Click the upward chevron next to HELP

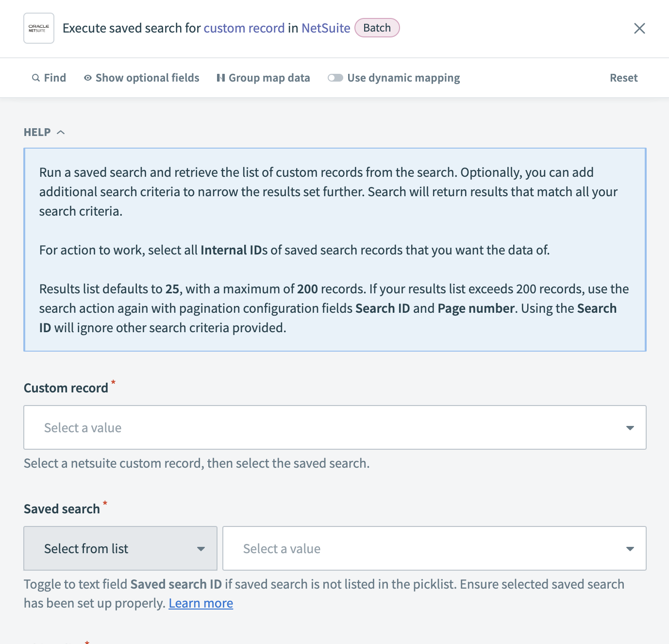(x=61, y=132)
